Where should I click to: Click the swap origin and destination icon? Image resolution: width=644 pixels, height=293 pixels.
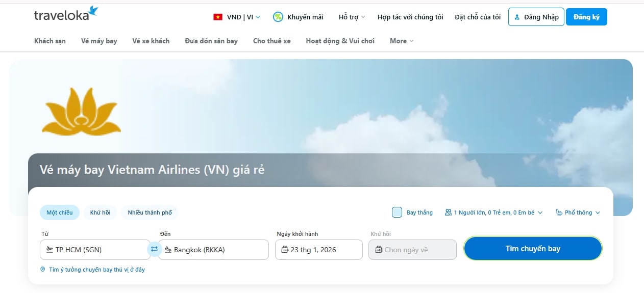154,249
